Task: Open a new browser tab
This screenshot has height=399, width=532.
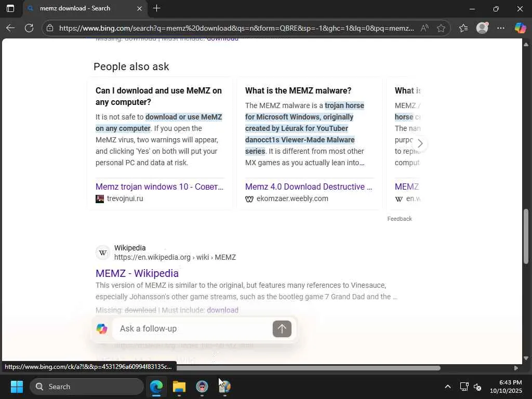Action: point(156,8)
